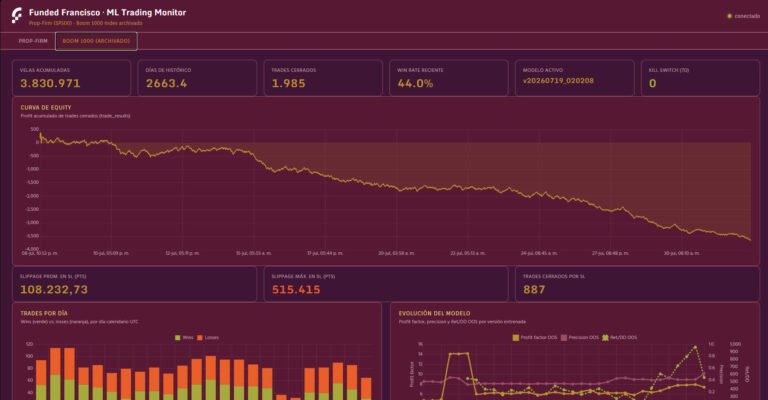This screenshot has width=768, height=400.
Task: Click the Funded Francisco logo icon
Action: point(17,16)
